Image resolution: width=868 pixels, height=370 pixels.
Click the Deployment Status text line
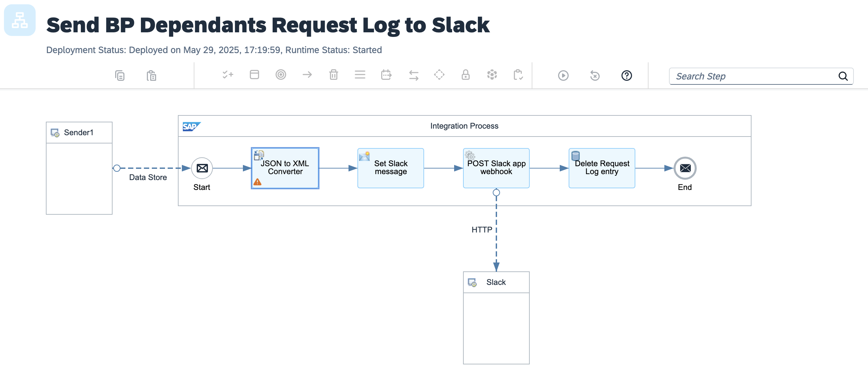tap(214, 50)
